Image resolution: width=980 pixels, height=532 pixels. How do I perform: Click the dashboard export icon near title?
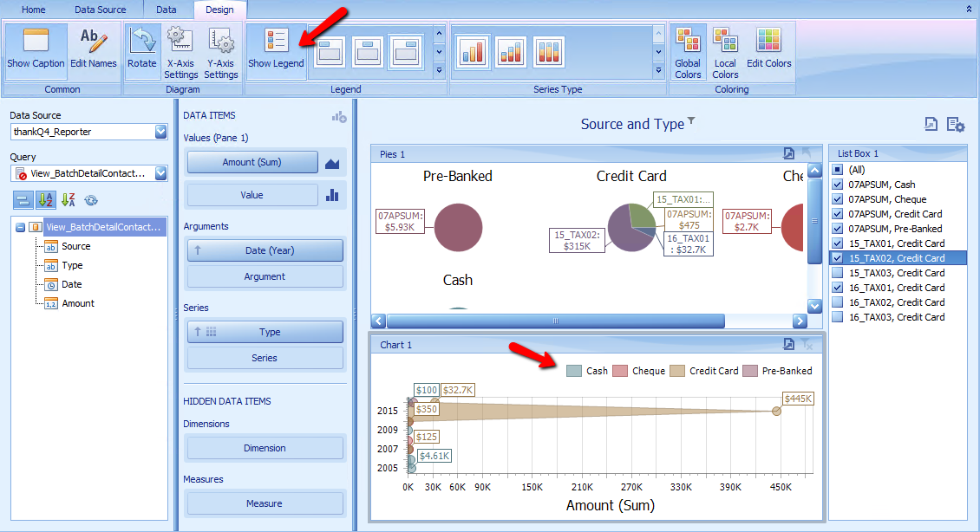pos(931,124)
